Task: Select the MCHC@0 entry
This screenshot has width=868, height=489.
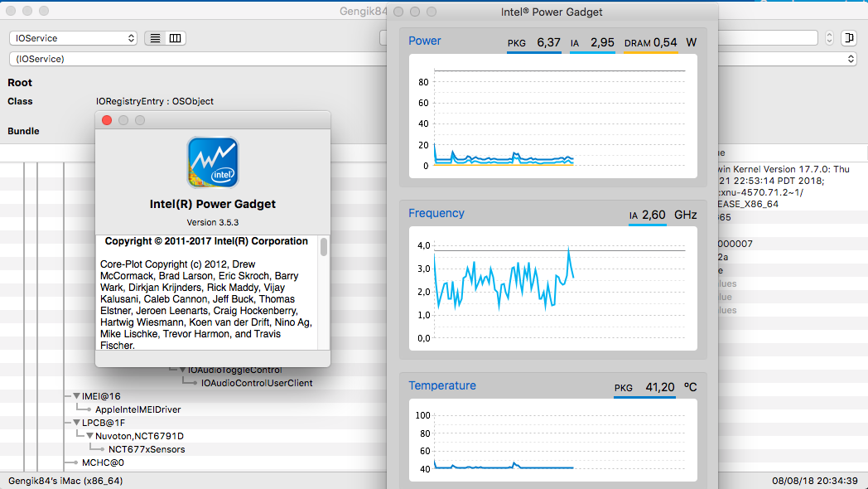Action: click(x=103, y=462)
